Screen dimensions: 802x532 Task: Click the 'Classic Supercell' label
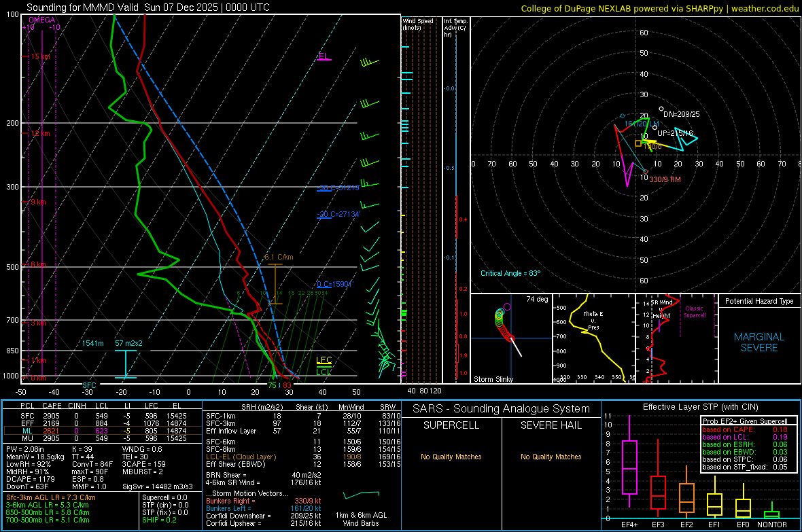click(694, 312)
